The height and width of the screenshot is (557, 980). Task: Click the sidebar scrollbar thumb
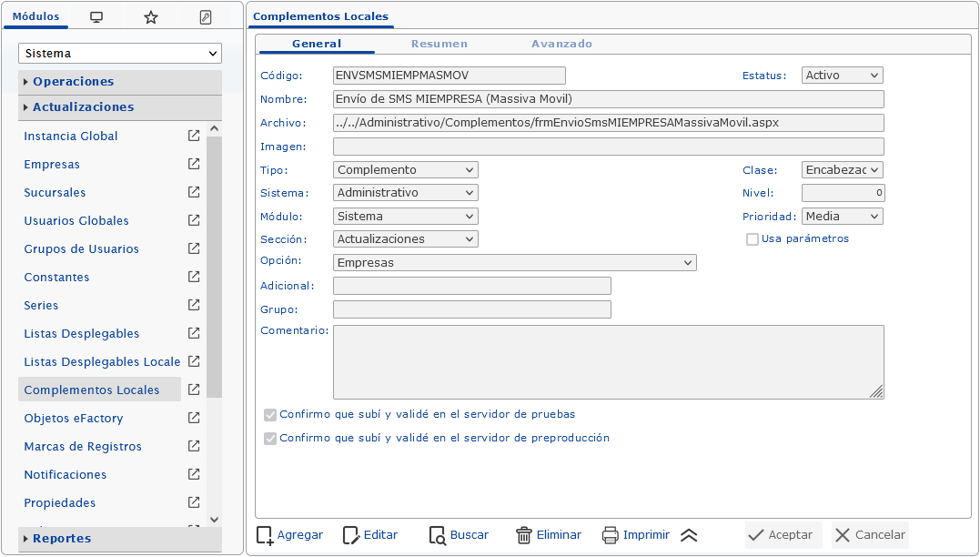215,267
